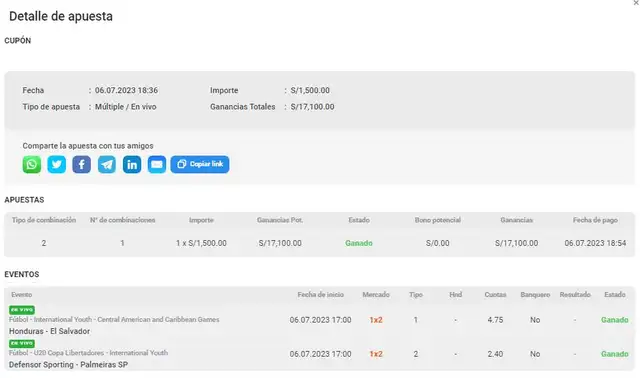Screen dimensions: 640x378
Task: Click the bet date 06.07.2023 18:36
Action: (x=127, y=90)
